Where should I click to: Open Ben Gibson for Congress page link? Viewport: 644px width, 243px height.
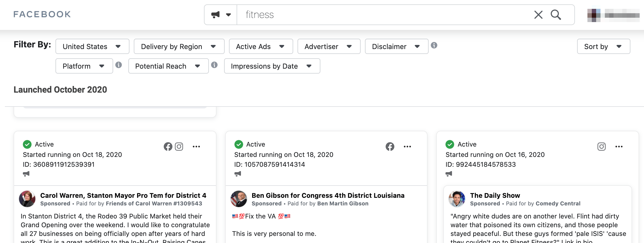328,195
